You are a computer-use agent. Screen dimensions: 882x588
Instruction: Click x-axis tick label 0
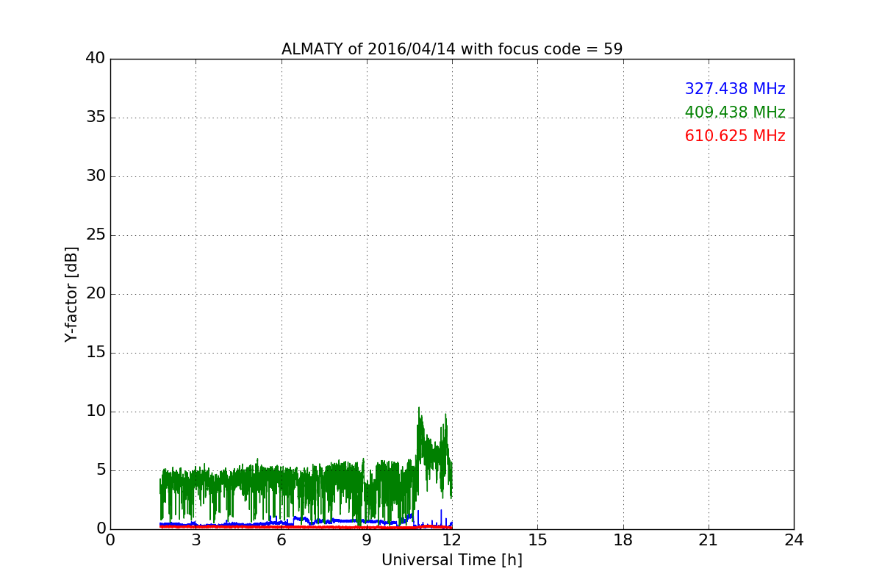pos(110,539)
